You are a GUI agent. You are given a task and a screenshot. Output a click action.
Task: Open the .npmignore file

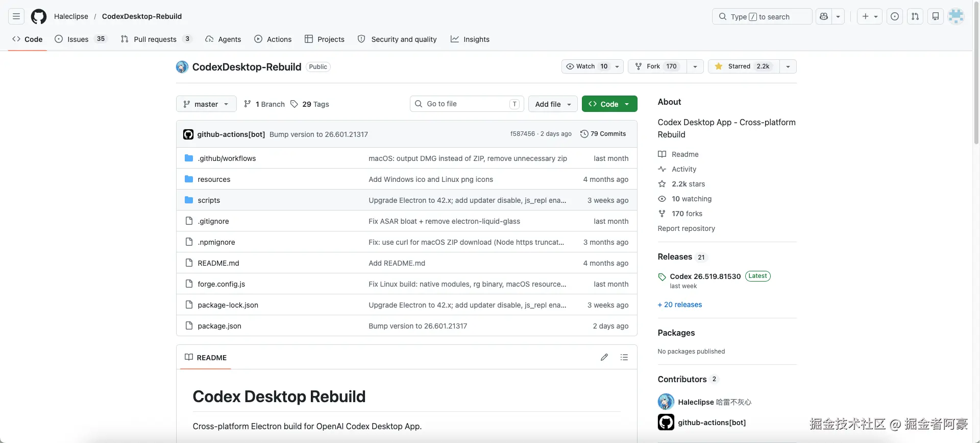(x=216, y=242)
